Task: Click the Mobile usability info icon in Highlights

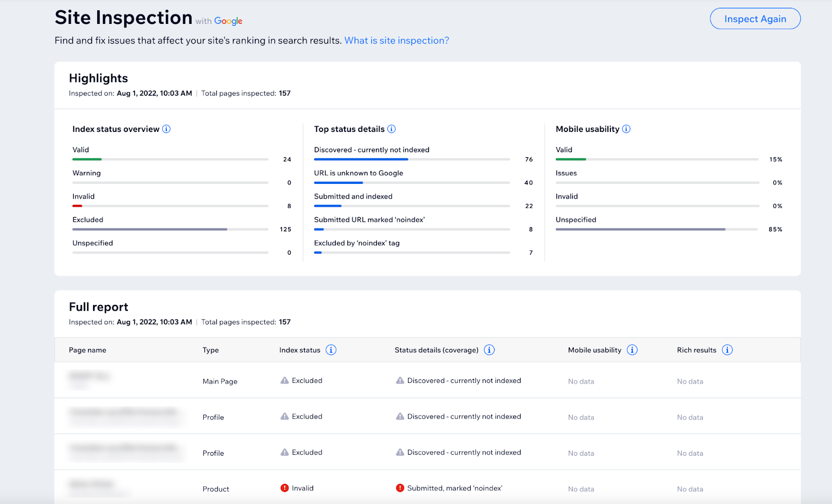Action: (x=627, y=129)
